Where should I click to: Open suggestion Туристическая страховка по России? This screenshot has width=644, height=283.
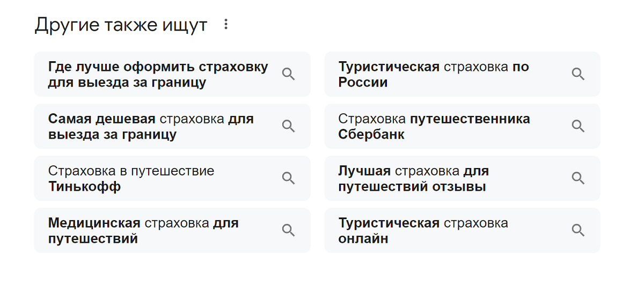pyautogui.click(x=462, y=74)
